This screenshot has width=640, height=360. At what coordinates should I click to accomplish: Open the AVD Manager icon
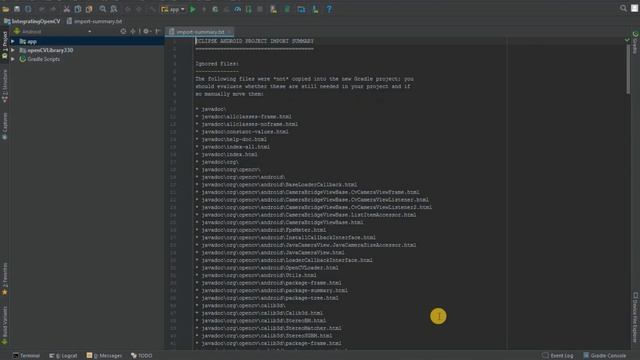click(273, 9)
